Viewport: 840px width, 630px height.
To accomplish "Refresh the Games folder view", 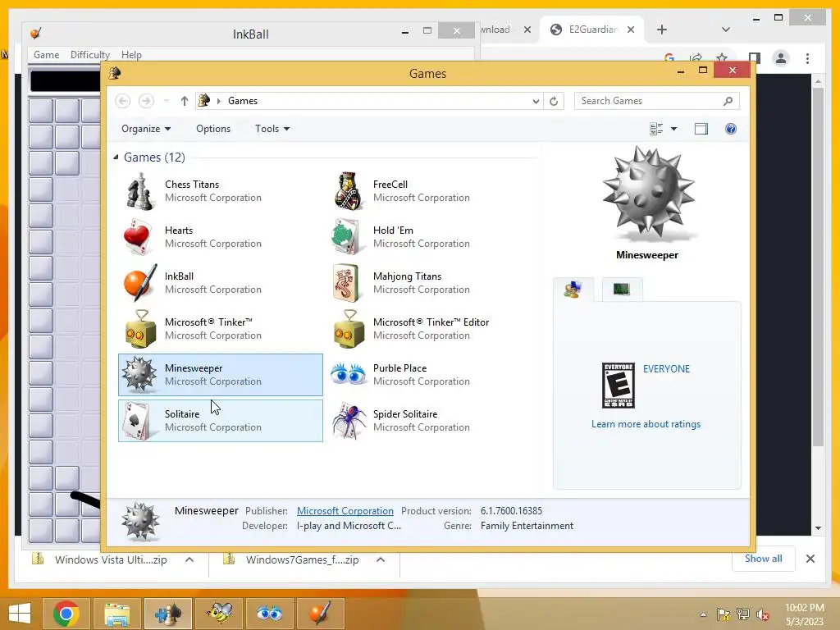I will 554,101.
